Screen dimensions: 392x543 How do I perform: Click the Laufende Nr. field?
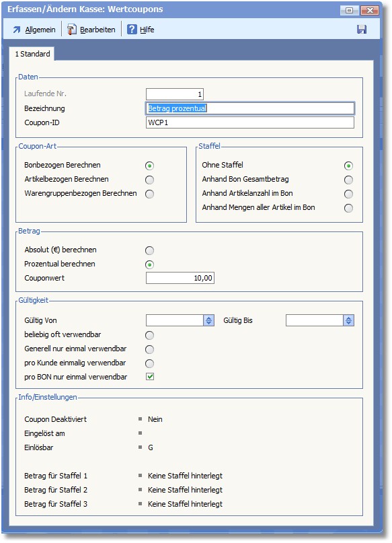[x=175, y=94]
